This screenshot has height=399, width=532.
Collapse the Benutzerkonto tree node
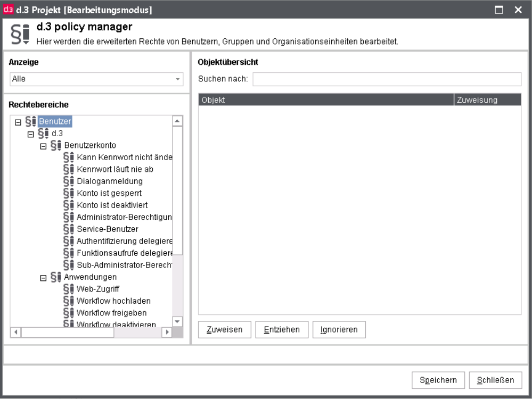(43, 146)
